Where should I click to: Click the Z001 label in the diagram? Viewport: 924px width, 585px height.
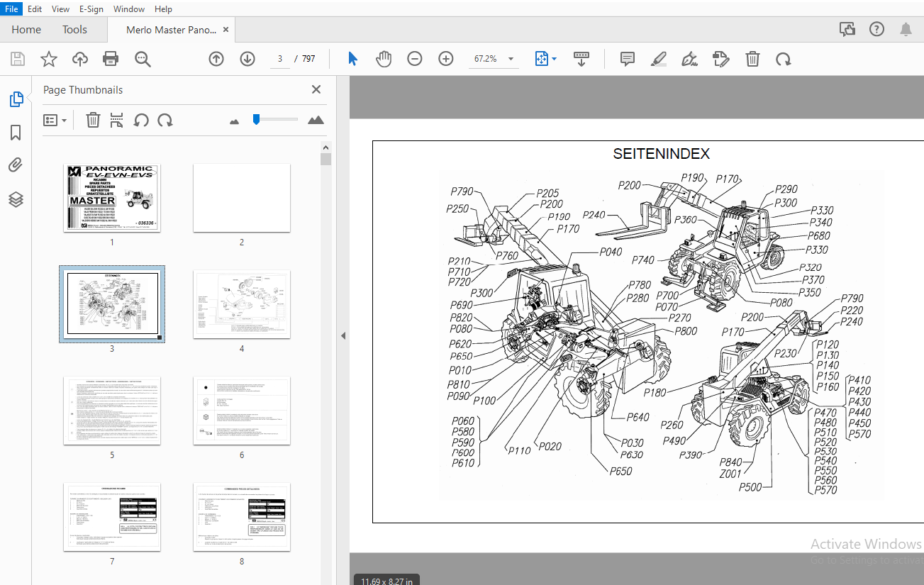coord(730,474)
